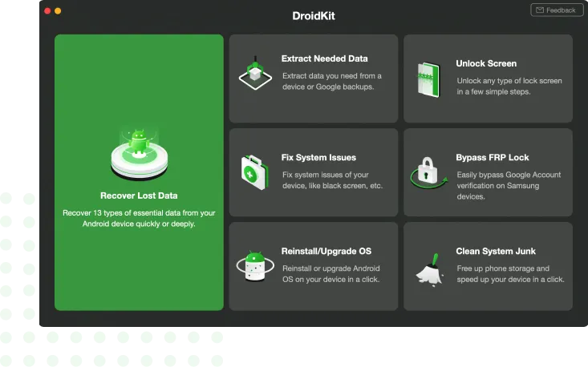Select the Reinstall/Upgrade OS heading
Viewport: 588px width, 367px height.
pos(324,252)
